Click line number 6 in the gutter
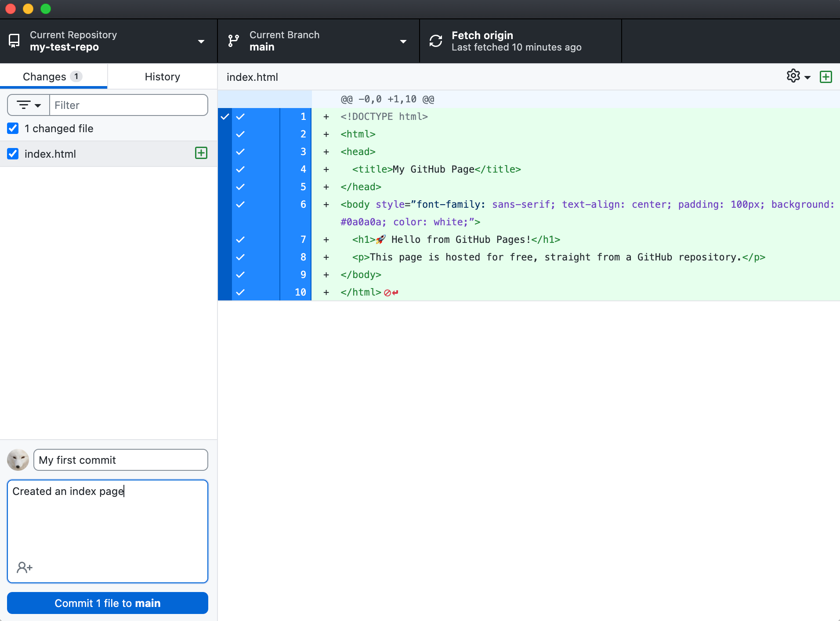Viewport: 840px width, 621px height. pos(303,204)
